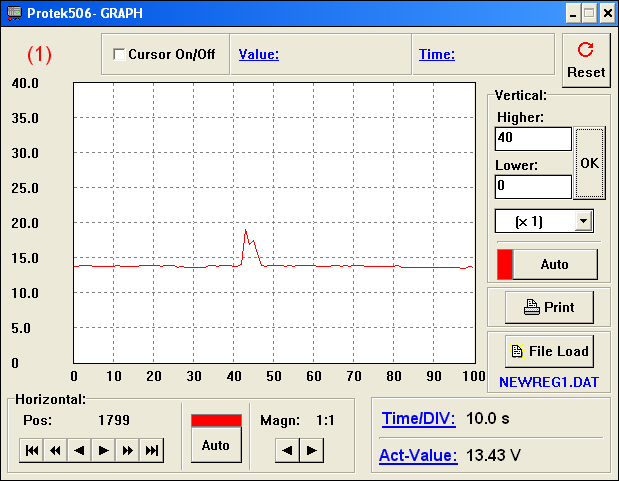Click the Act-Value link

point(417,456)
